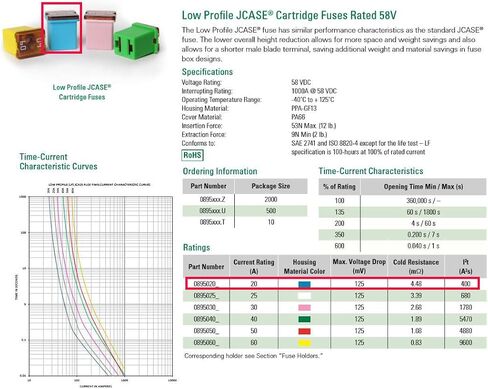This screenshot has width=488, height=389.
Task: Click the 'Insertion Force:' label
Action: tap(202, 126)
